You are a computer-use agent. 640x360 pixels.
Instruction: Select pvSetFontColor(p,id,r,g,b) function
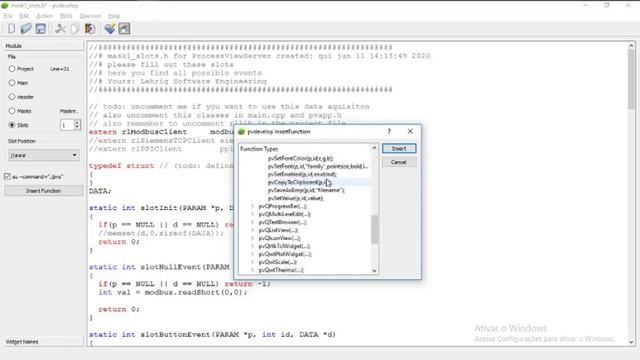[x=300, y=158]
